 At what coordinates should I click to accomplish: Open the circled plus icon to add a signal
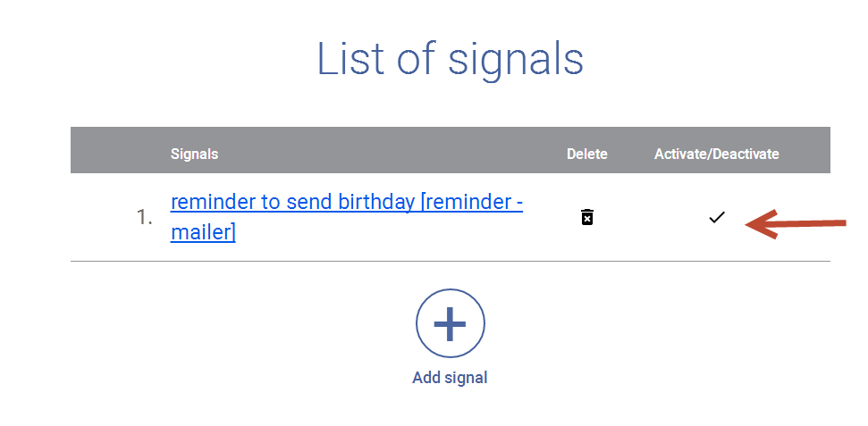tap(450, 323)
